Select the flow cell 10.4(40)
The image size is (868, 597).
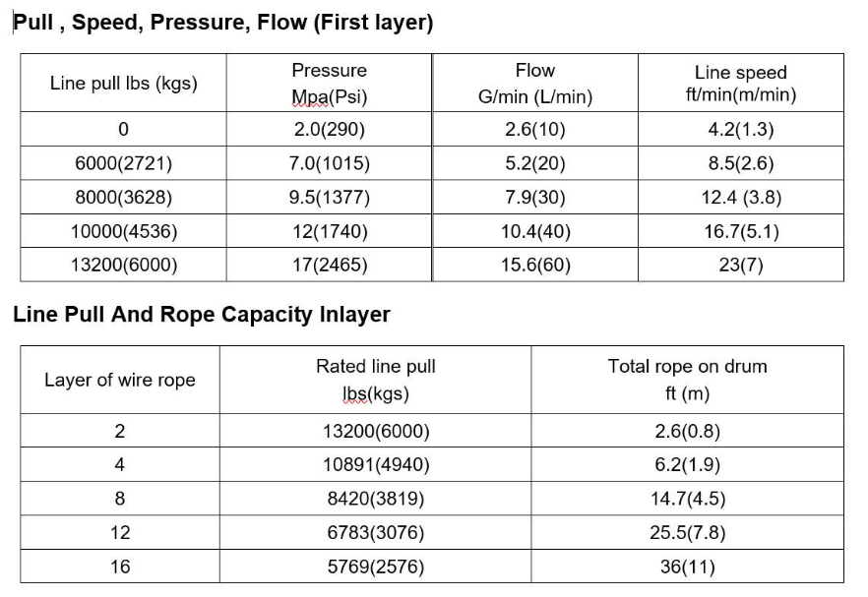click(x=534, y=231)
